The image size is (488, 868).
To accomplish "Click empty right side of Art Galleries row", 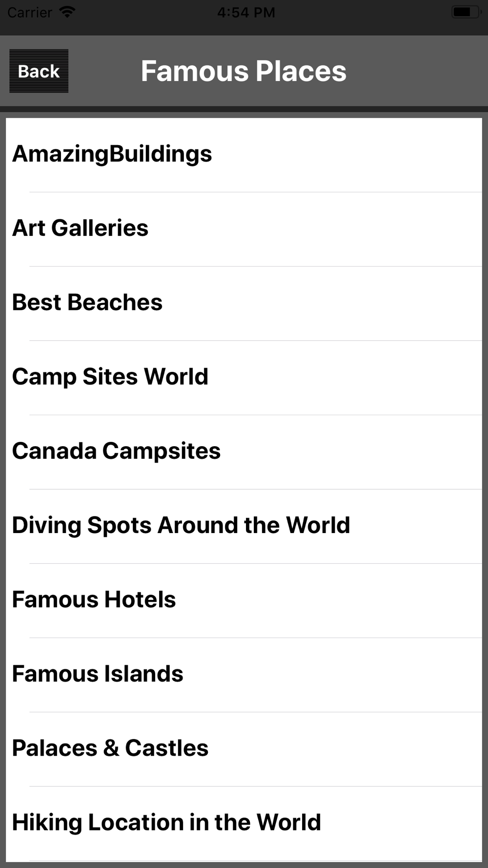I will [315, 229].
